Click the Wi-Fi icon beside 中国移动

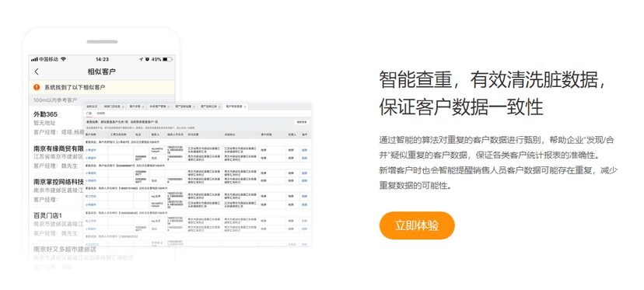[x=63, y=59]
